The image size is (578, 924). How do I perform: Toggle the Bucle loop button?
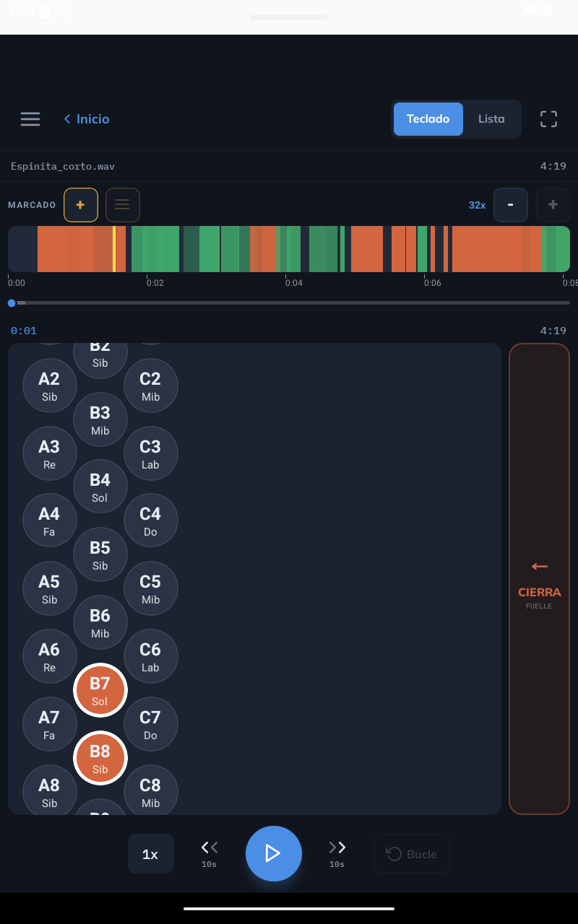point(412,854)
